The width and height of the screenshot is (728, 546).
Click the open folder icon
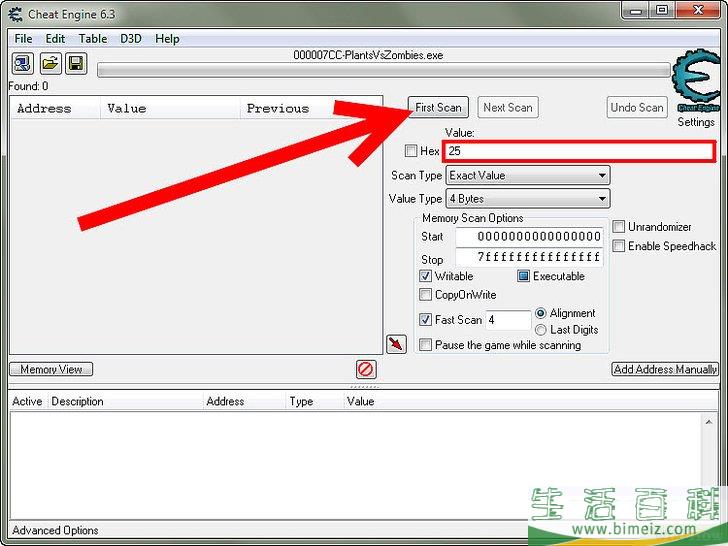50,64
